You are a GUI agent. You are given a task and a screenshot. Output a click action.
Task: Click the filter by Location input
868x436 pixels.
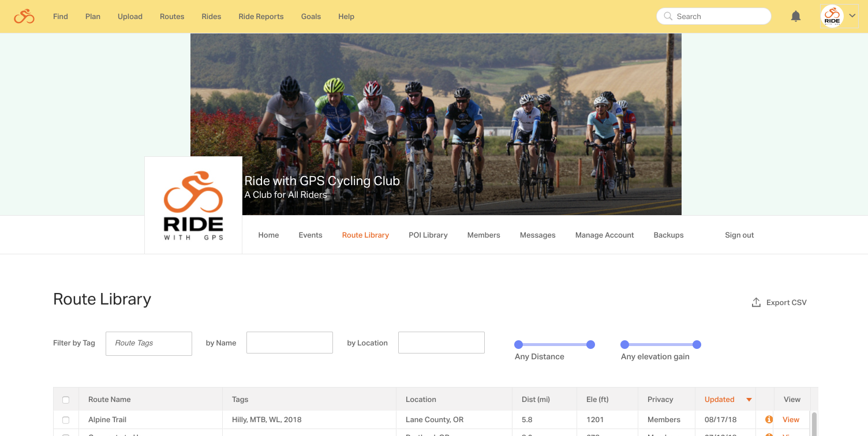(x=442, y=343)
